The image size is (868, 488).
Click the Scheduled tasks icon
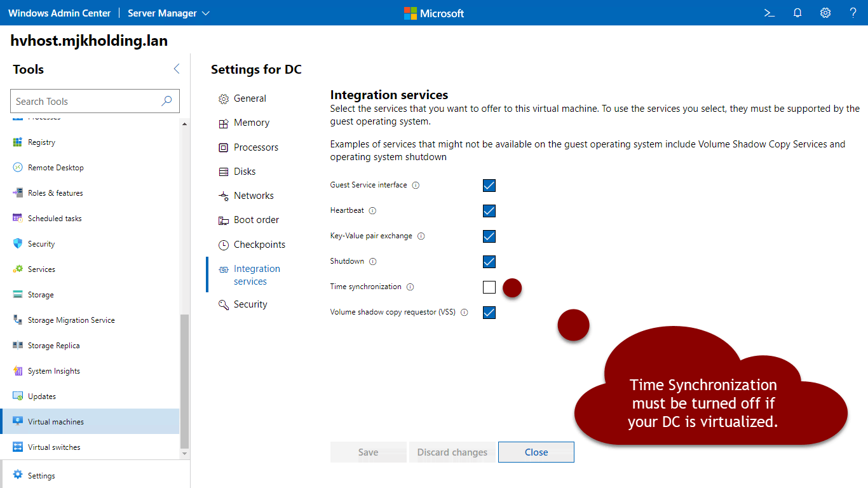click(x=18, y=219)
